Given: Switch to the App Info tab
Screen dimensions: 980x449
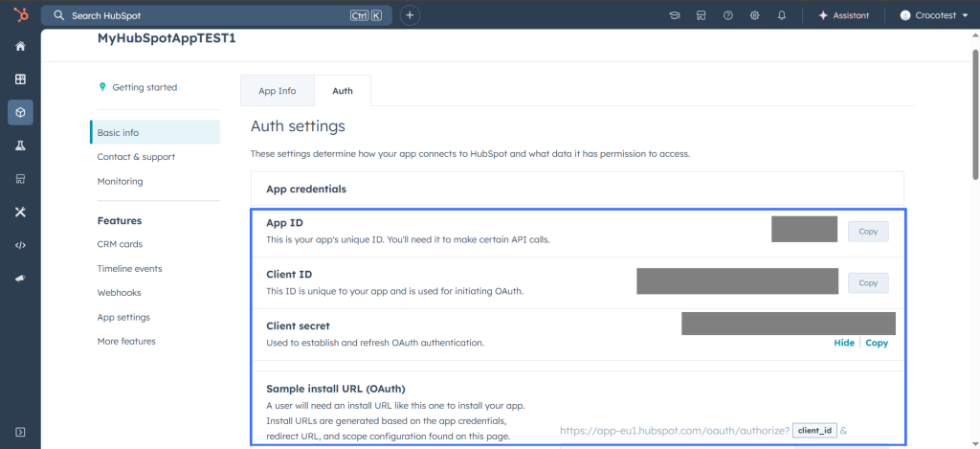Looking at the screenshot, I should 278,91.
